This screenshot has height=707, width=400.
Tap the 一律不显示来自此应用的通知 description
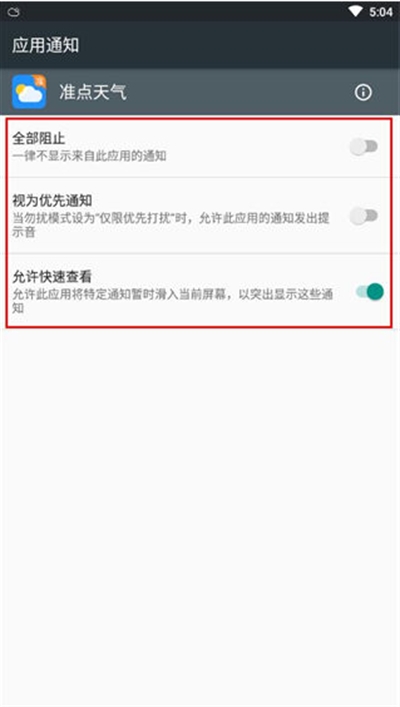tap(89, 156)
